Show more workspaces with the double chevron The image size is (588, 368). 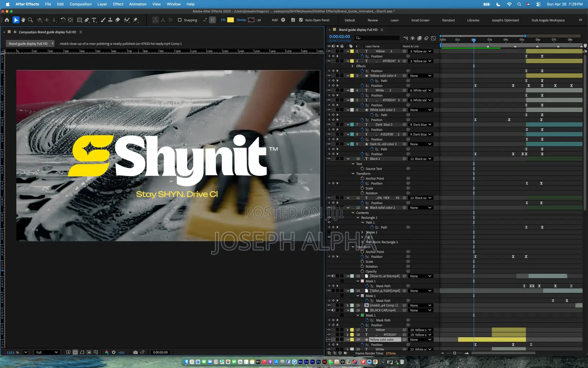click(580, 20)
